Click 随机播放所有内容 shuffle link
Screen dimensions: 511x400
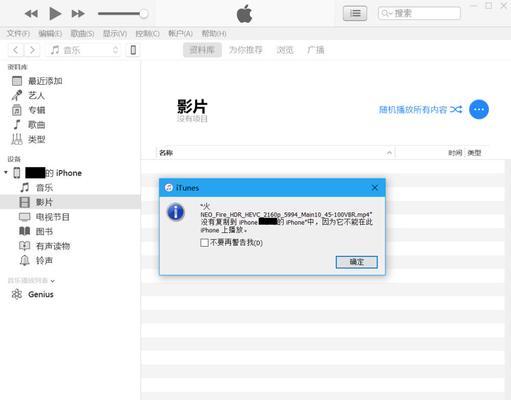pyautogui.click(x=420, y=109)
